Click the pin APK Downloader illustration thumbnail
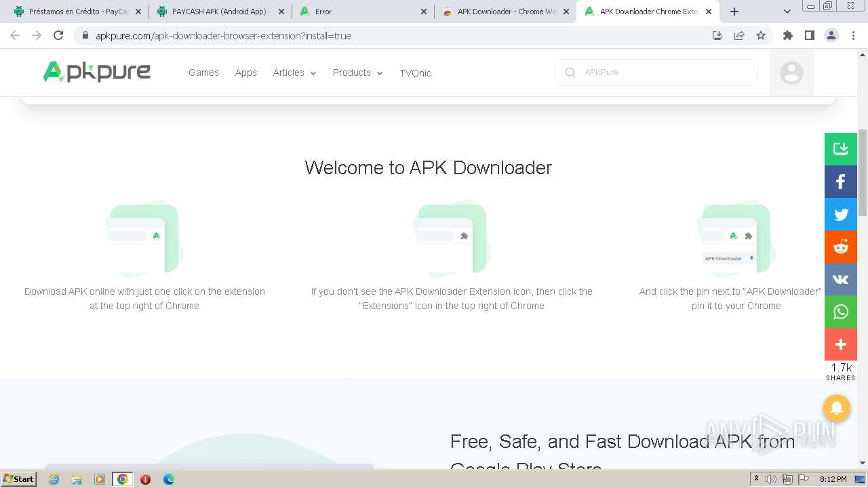 click(736, 239)
